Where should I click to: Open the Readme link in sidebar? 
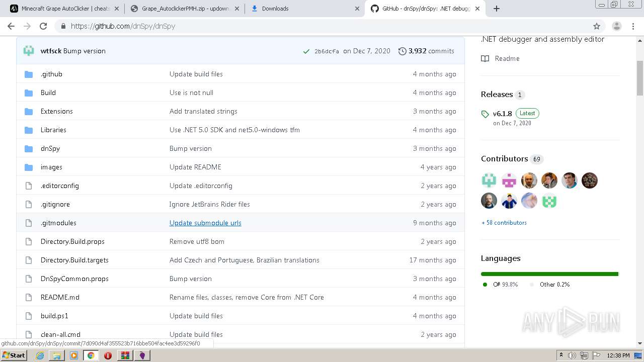pos(507,59)
